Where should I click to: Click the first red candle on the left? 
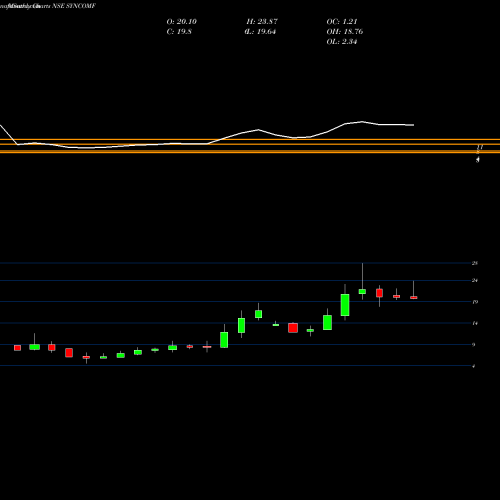(x=17, y=348)
